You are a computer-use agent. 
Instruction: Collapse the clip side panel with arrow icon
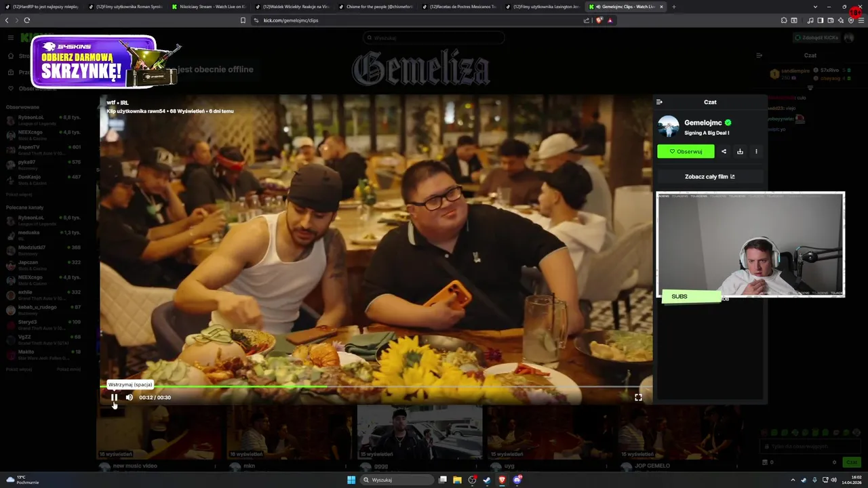coord(659,102)
